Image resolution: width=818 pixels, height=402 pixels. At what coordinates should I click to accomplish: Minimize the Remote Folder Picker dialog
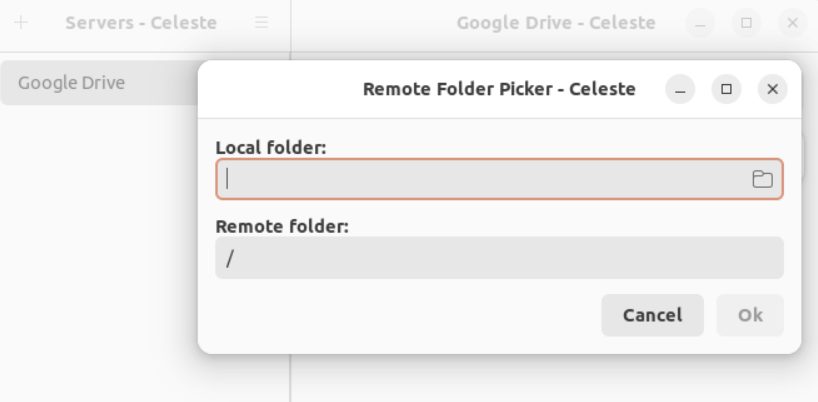682,89
